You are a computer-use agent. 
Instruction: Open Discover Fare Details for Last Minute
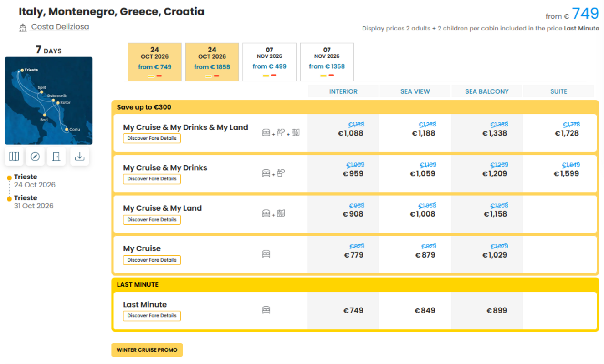[152, 316]
